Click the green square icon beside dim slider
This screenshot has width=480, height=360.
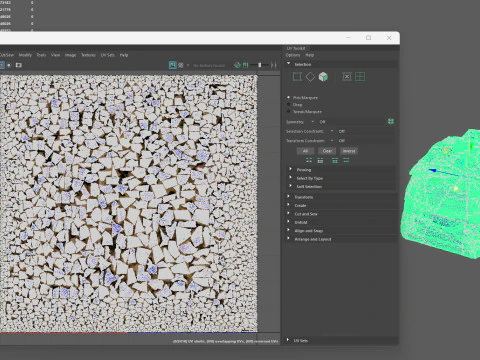(246, 65)
